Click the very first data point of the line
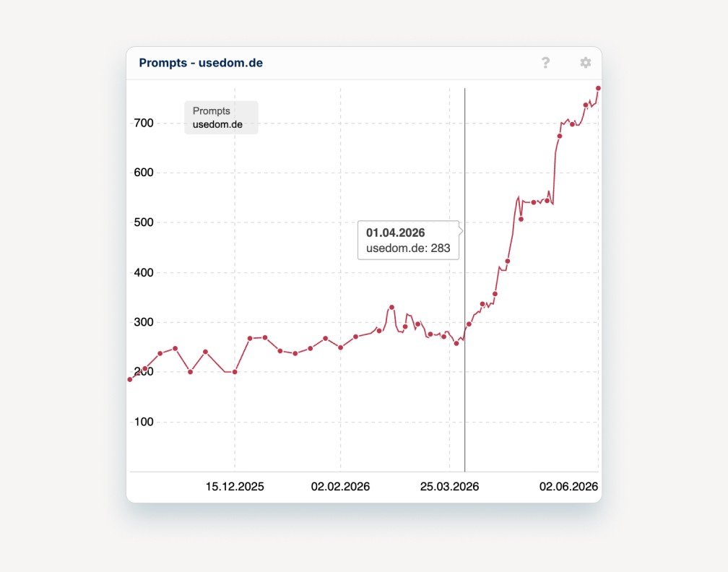 (130, 380)
